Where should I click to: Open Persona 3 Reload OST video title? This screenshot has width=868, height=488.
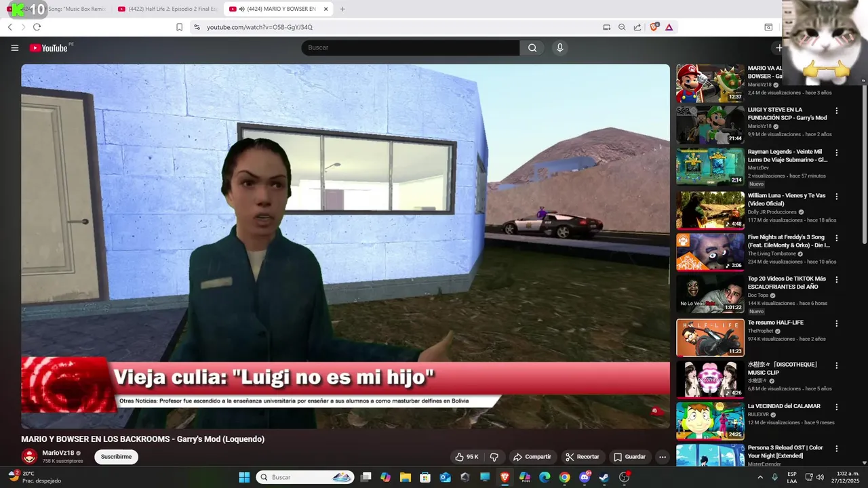pyautogui.click(x=785, y=451)
